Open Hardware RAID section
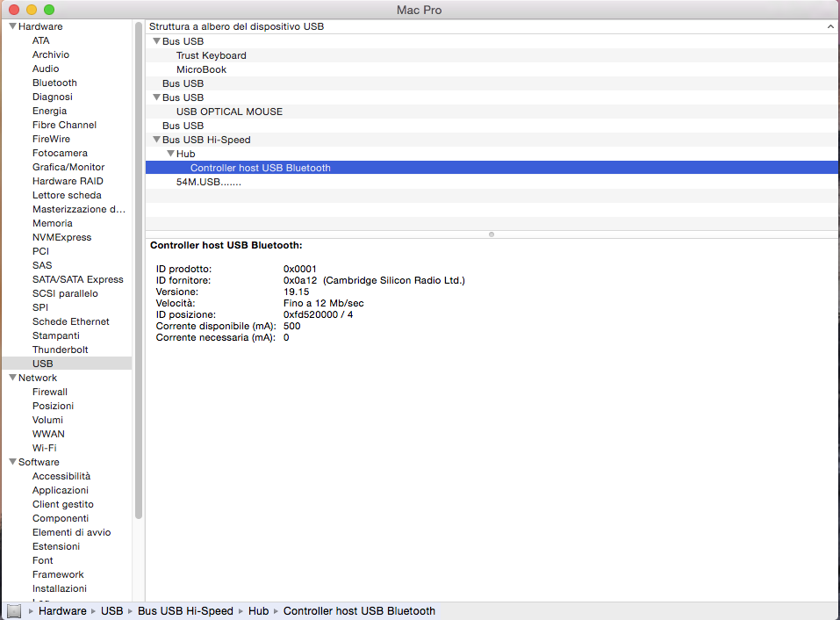This screenshot has height=620, width=840. (68, 181)
